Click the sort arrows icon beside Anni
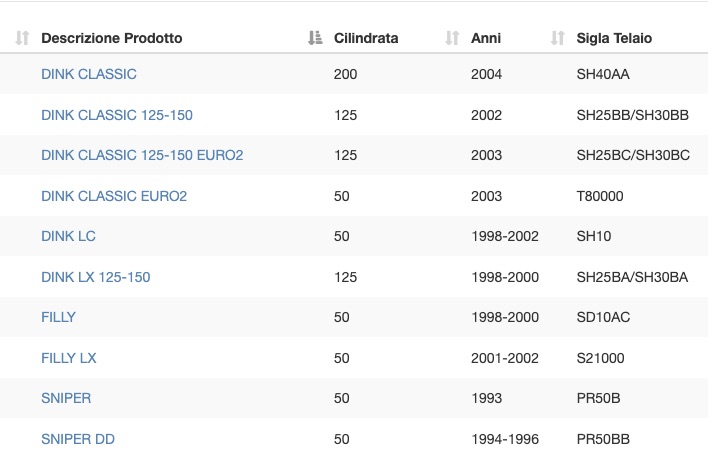Screen dimensions: 708x465 (452, 38)
